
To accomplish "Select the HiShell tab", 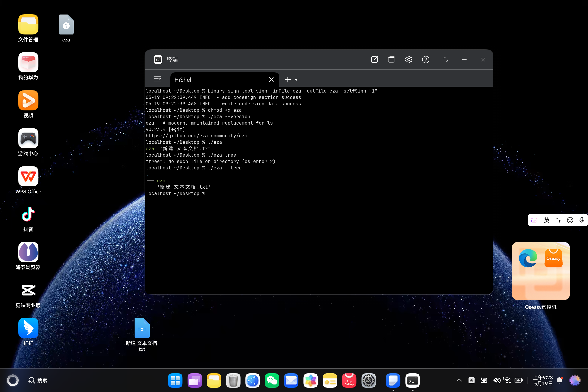I will (x=224, y=80).
